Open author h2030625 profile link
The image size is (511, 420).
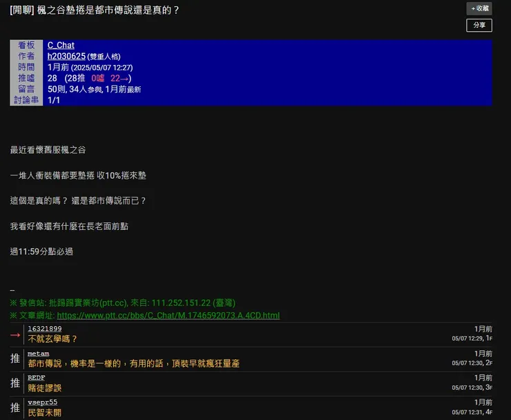point(66,56)
